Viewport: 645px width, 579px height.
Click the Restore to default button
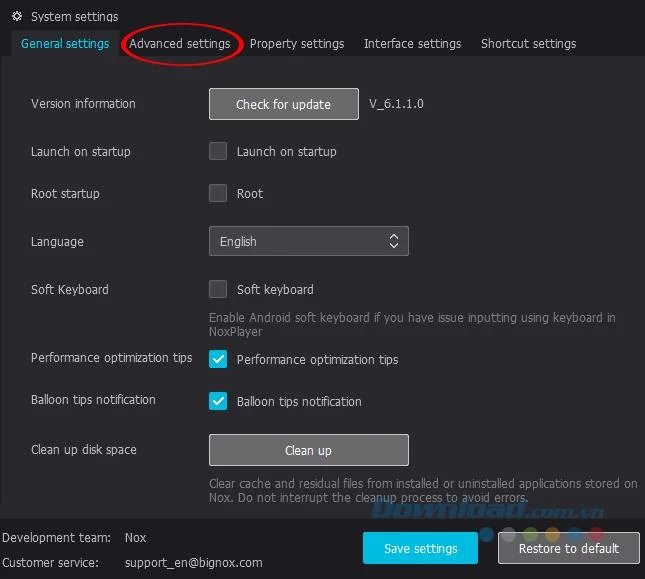click(x=569, y=548)
